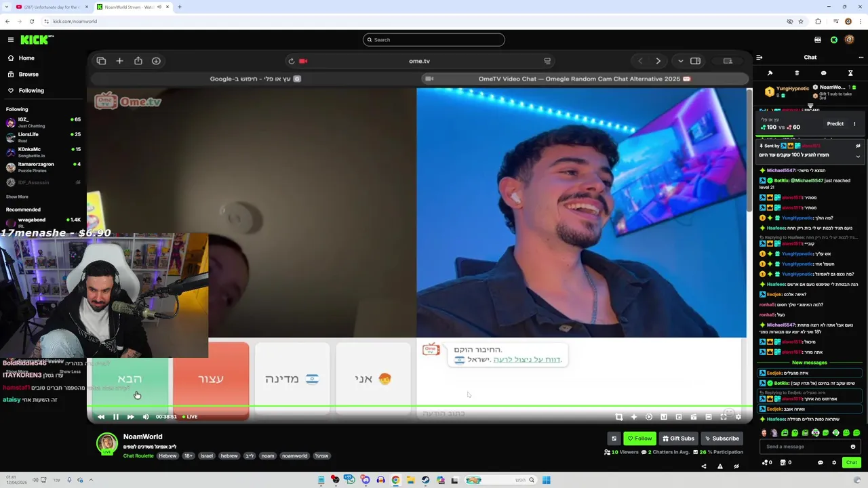The height and width of the screenshot is (488, 868).
Task: Pause the stream with the player pause button
Action: 116,417
